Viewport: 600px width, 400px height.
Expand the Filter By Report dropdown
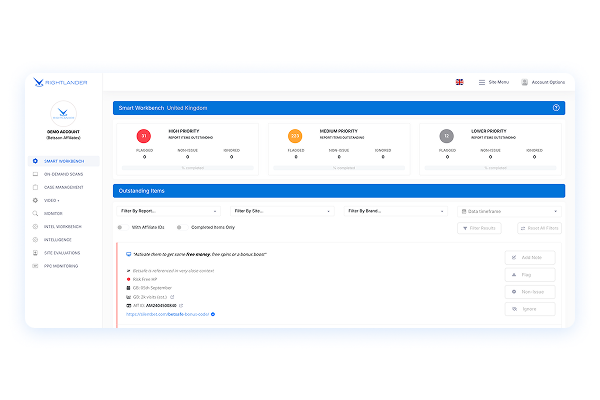(x=167, y=211)
